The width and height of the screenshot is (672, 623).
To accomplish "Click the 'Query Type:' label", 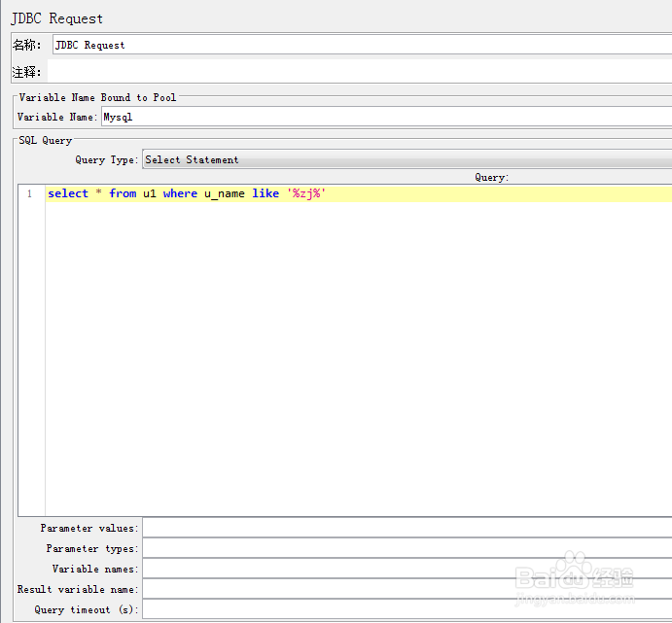I will point(107,159).
